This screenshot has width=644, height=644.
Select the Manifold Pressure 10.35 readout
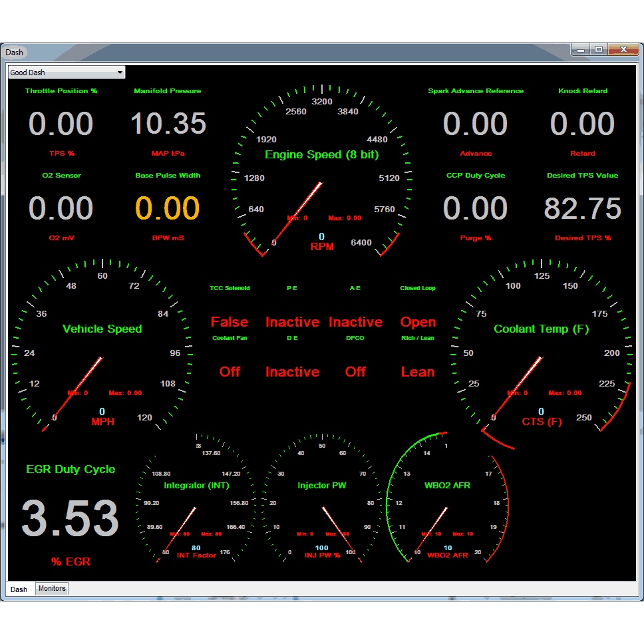point(168,124)
